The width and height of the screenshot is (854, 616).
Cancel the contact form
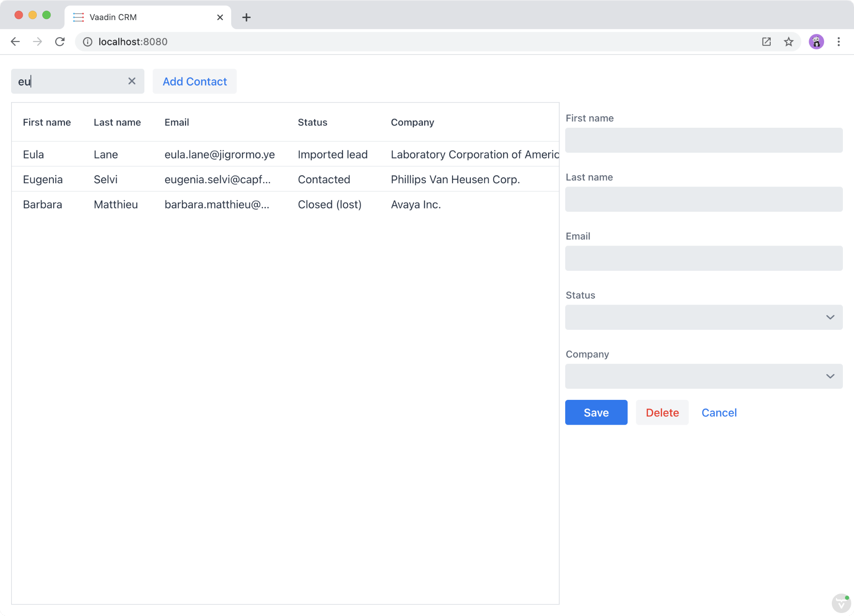click(x=719, y=412)
